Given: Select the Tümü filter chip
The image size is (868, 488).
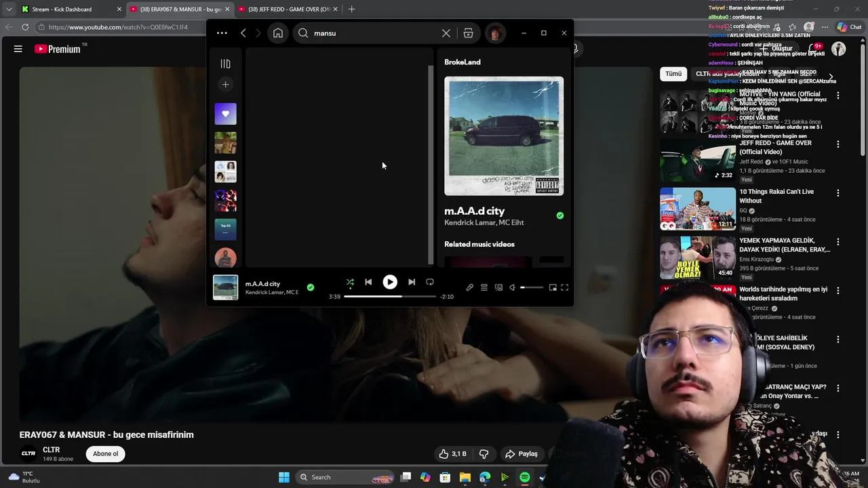Looking at the screenshot, I should coord(673,74).
